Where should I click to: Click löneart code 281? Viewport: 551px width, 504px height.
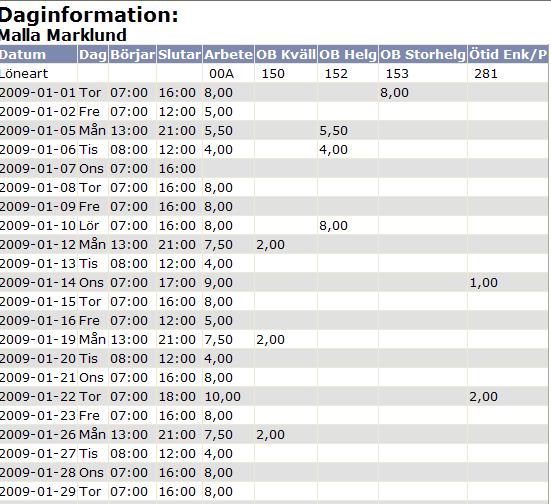coord(486,73)
